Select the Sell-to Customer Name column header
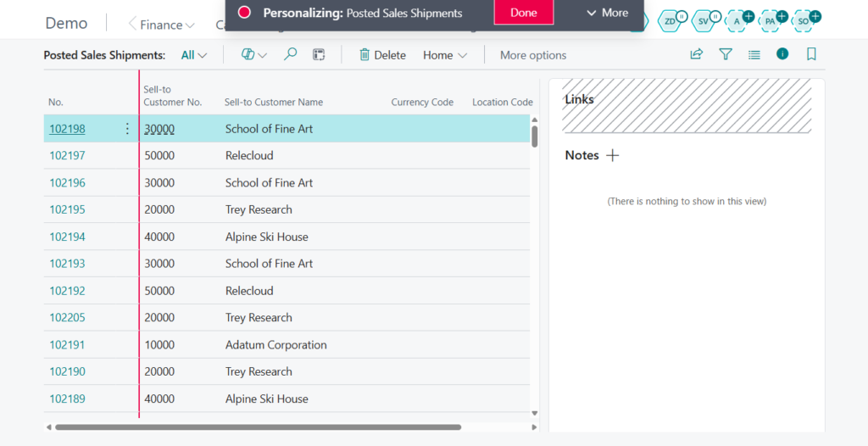The image size is (868, 446). tap(274, 102)
